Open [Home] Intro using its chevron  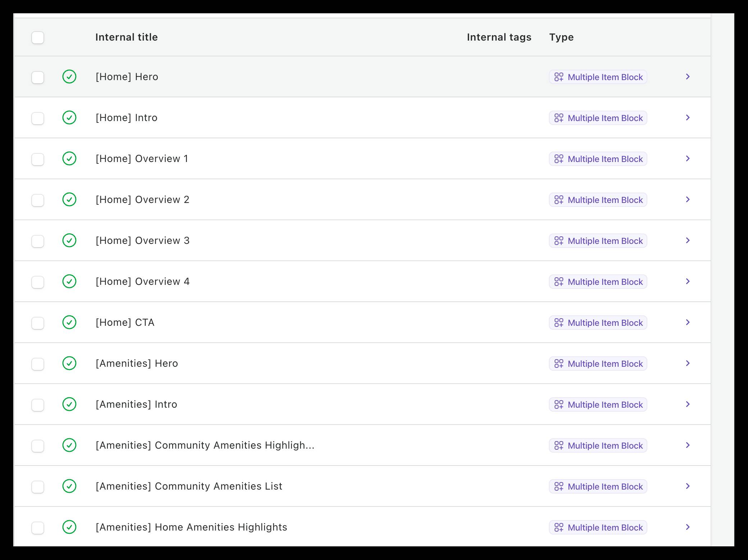coord(688,117)
